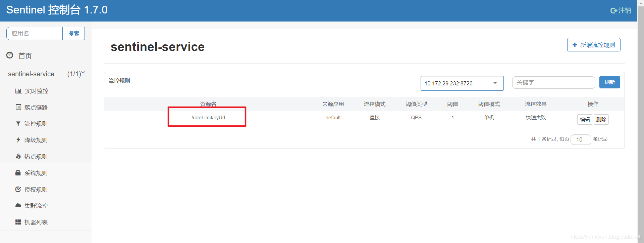Click the page size field showing 10
The height and width of the screenshot is (243, 644).
click(x=581, y=139)
